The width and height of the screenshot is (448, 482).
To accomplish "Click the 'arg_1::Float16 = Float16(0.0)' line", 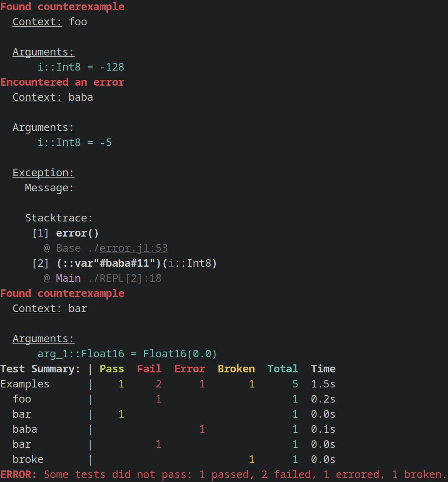I will (x=127, y=353).
